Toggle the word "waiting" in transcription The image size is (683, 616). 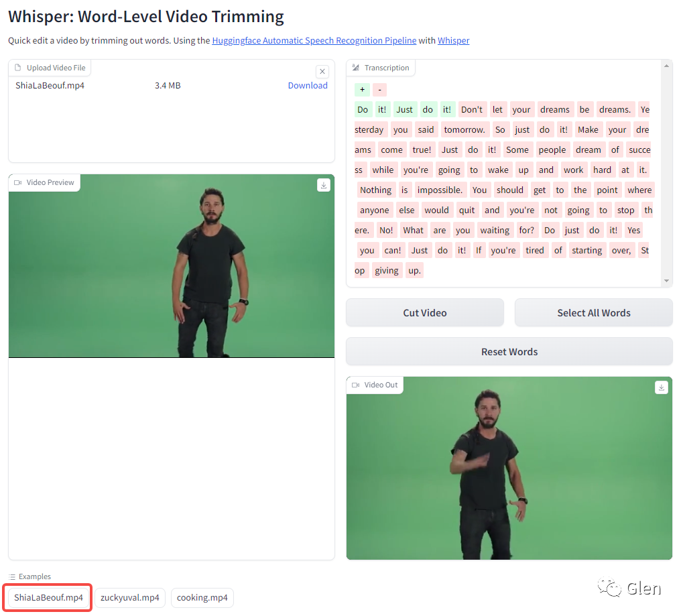(x=495, y=230)
